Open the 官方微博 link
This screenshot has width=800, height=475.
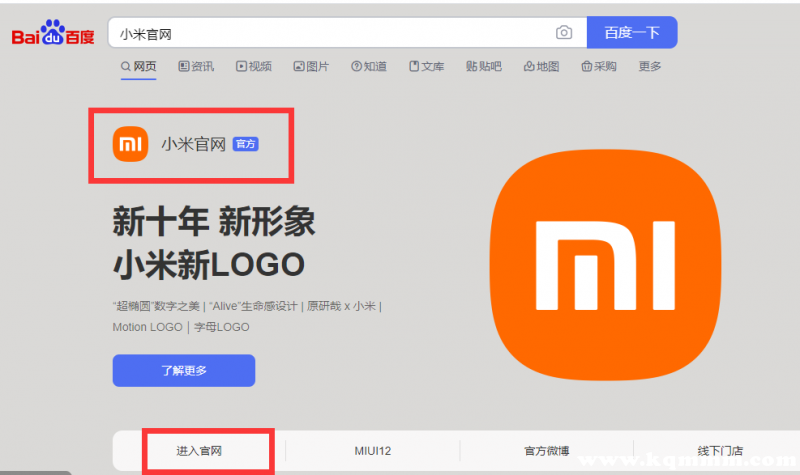click(x=547, y=451)
